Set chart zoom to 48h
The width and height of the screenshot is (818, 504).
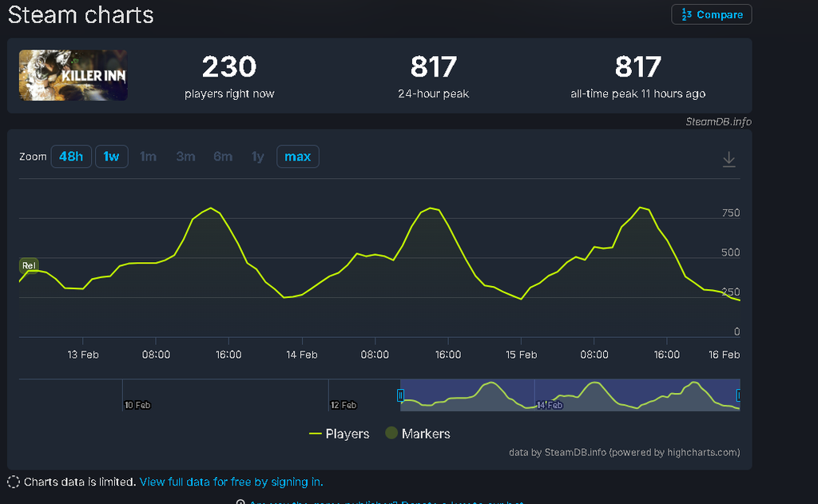pos(70,157)
